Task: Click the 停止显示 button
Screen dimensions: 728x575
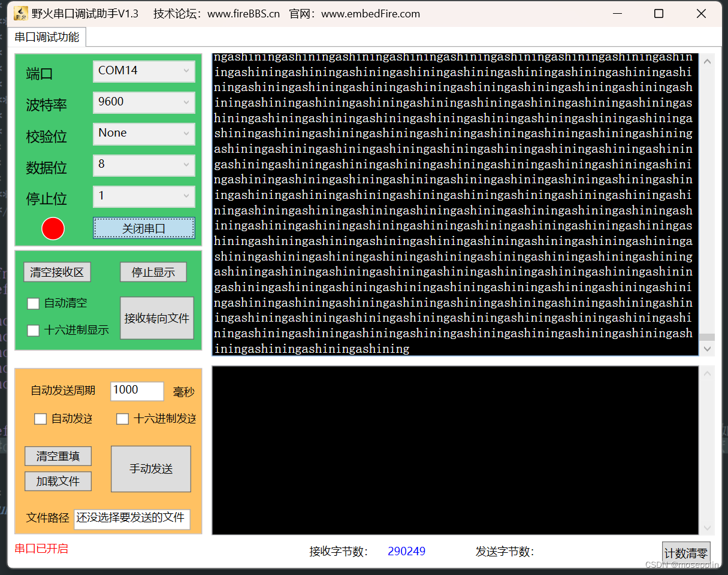Action: coord(153,272)
